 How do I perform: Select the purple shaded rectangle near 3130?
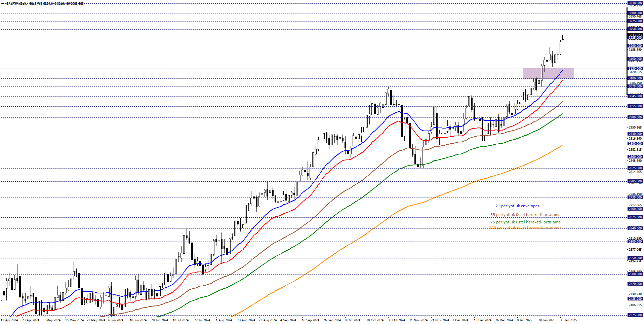(x=548, y=74)
